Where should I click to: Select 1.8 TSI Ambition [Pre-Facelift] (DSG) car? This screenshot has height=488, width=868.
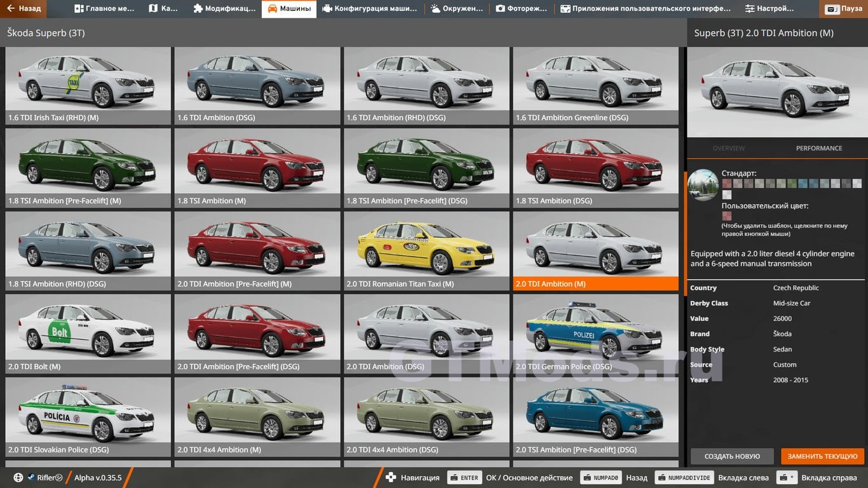(426, 168)
